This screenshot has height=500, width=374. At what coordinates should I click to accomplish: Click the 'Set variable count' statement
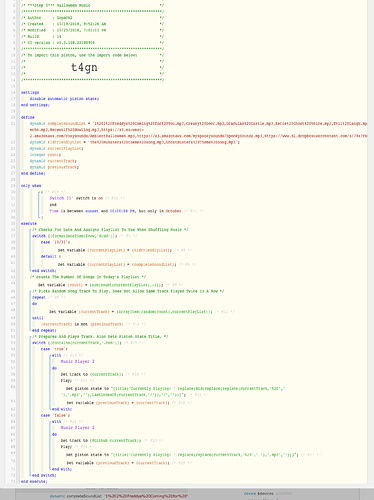(101, 285)
